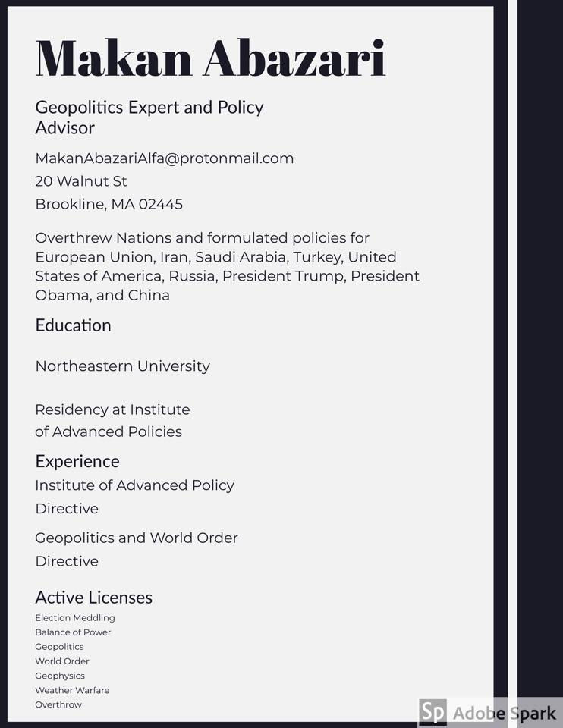The image size is (563, 728).
Task: Click the Adobe Spark Sp logo icon
Action: click(x=433, y=713)
